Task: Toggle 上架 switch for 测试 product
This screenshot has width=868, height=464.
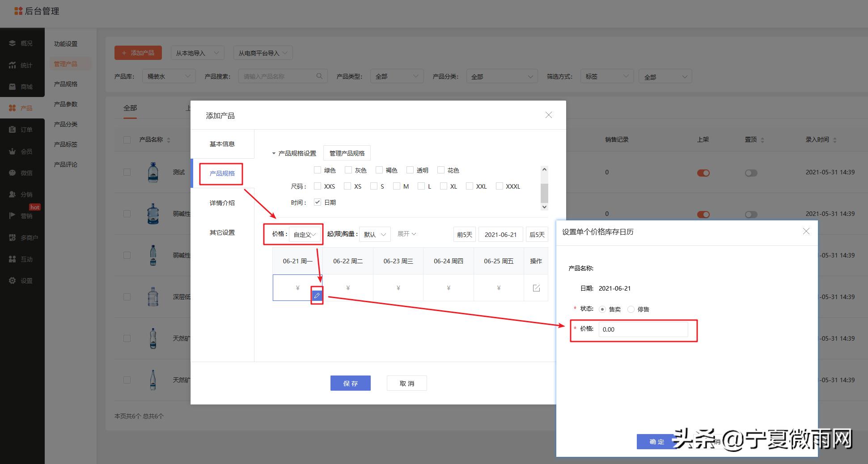Action: pyautogui.click(x=703, y=173)
